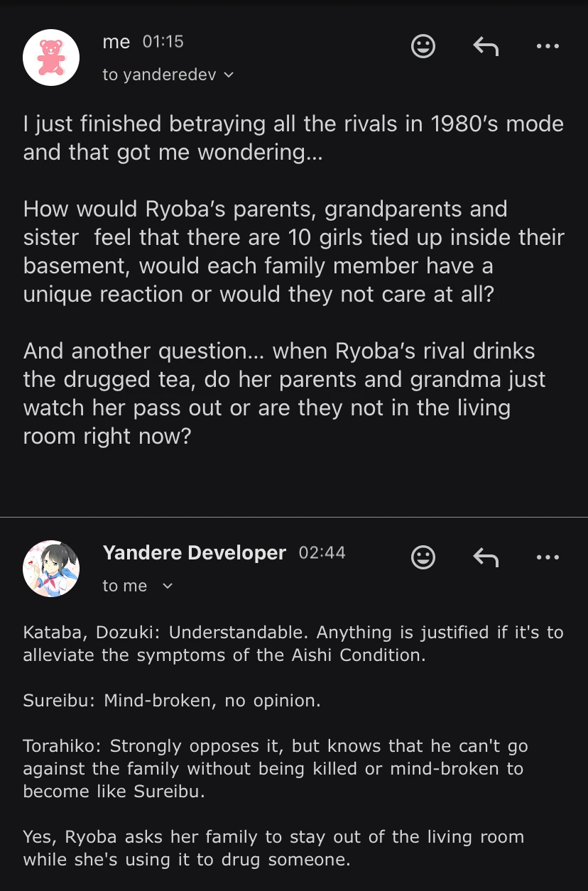Image resolution: width=588 pixels, height=891 pixels.
Task: Tap the "me" sender name
Action: (x=116, y=42)
